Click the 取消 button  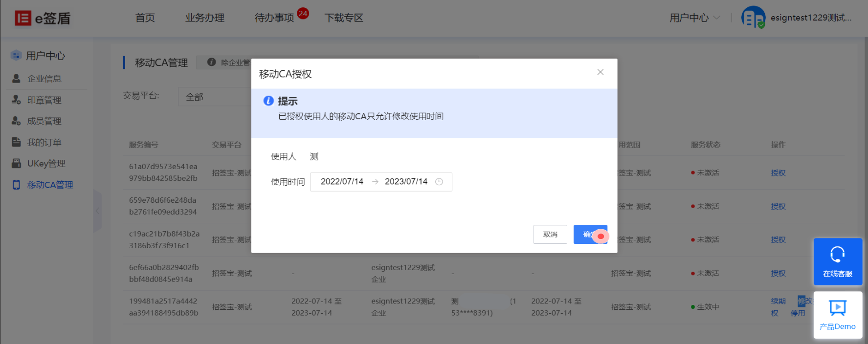coord(550,235)
